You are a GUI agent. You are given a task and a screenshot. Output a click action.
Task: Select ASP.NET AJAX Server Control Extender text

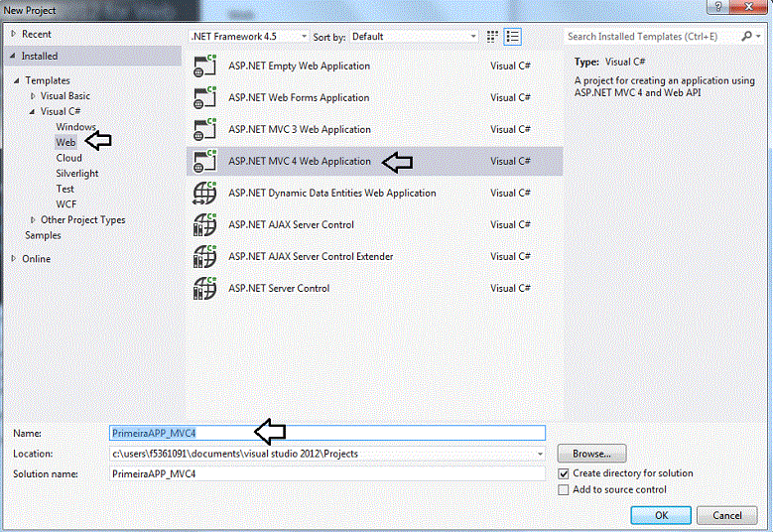click(311, 256)
